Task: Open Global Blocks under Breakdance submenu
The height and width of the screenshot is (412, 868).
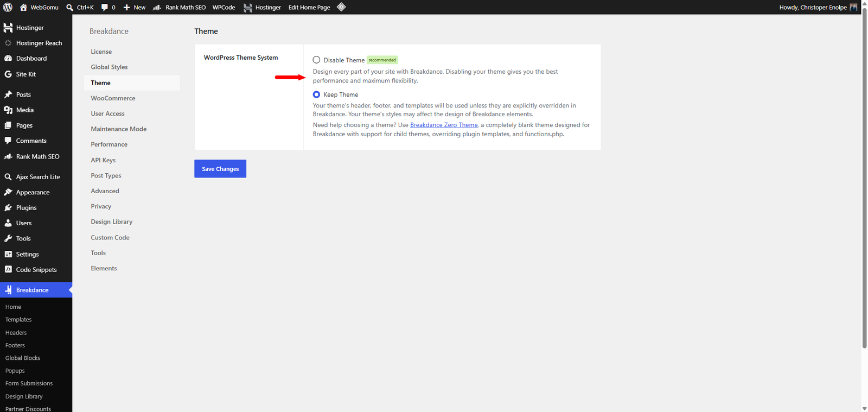Action: (23, 358)
